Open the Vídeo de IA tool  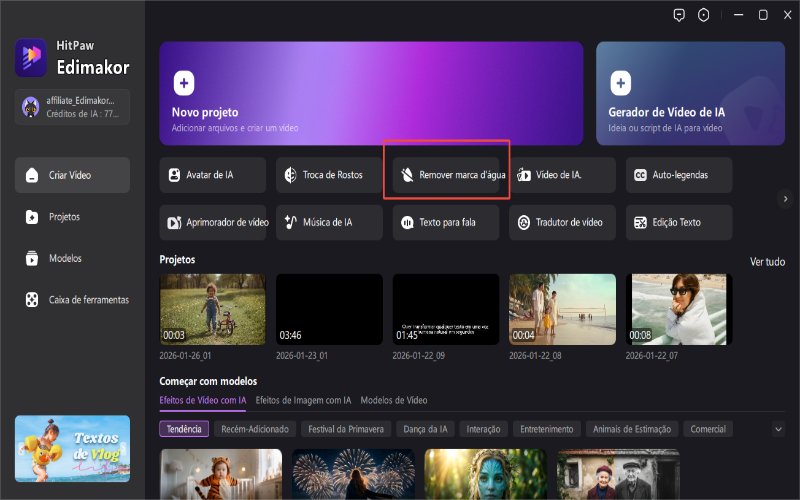click(x=562, y=175)
